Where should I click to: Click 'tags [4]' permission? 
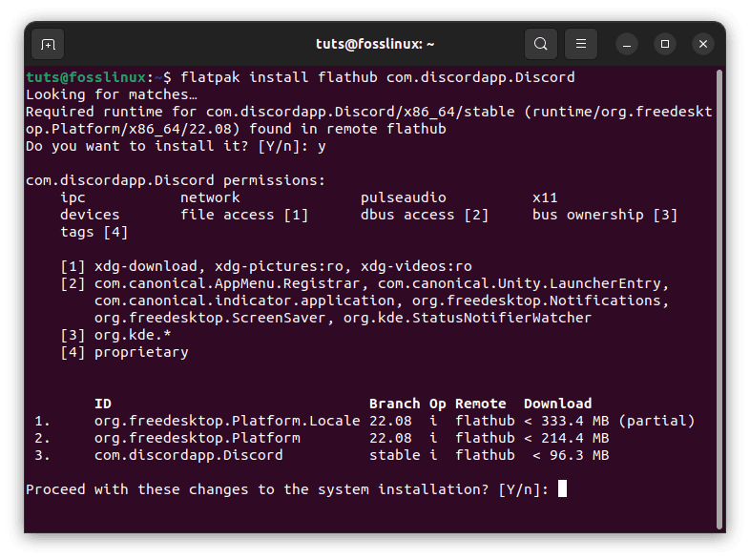tap(94, 232)
